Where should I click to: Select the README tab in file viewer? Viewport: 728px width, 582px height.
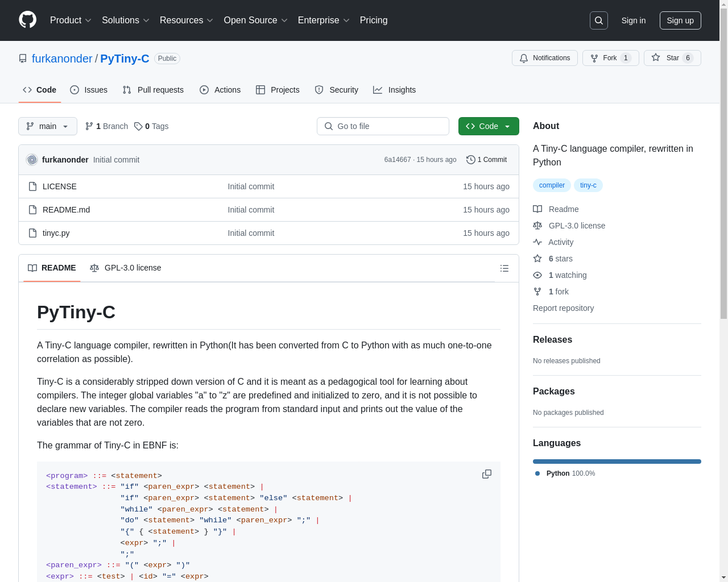(52, 268)
